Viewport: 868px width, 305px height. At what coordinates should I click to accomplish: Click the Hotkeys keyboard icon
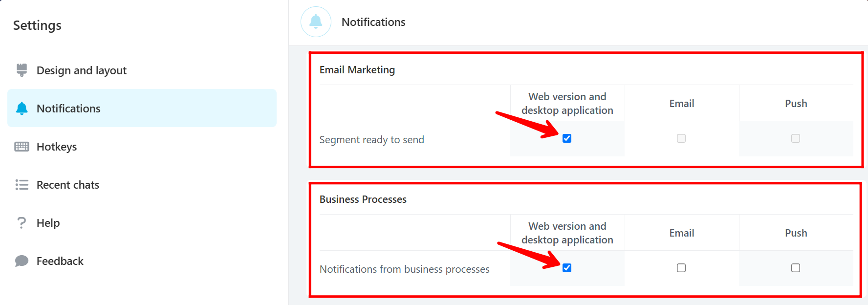pos(22,147)
